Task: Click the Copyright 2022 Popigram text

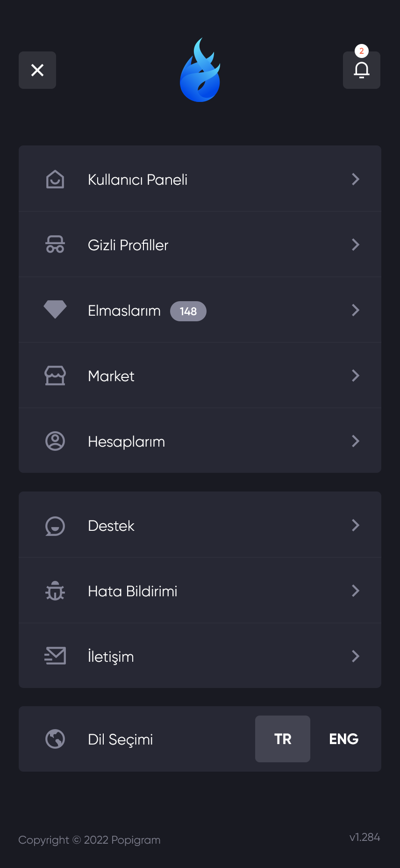Action: (x=89, y=840)
